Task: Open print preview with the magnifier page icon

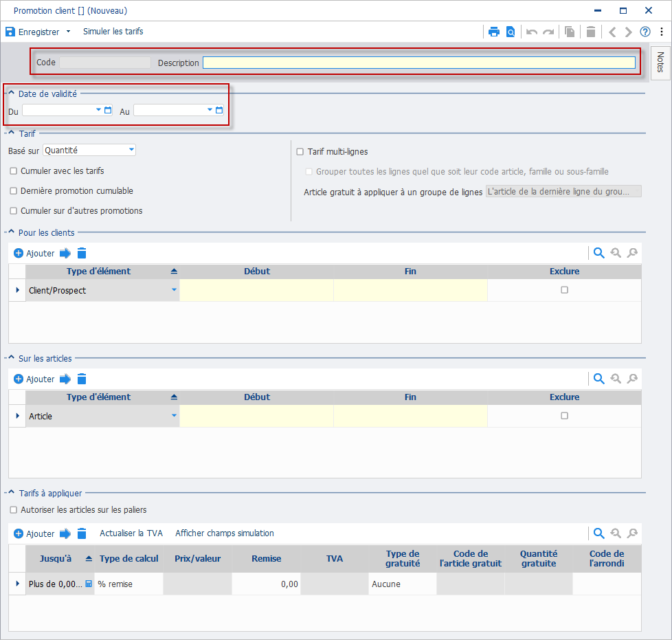Action: [511, 32]
